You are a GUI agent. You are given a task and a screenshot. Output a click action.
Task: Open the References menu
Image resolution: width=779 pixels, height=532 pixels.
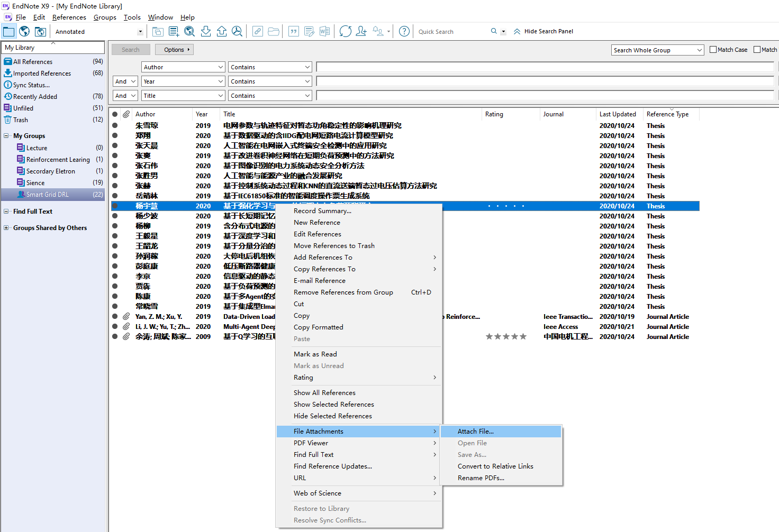coord(69,17)
